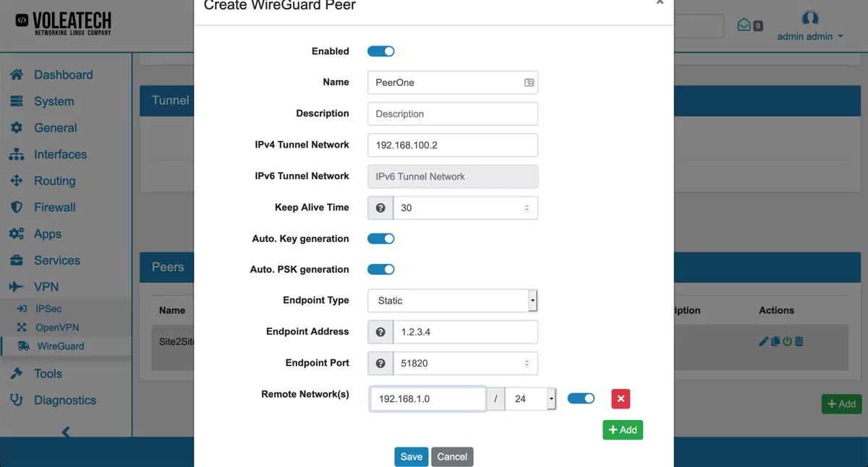Turn off Auto. Key generation
868x467 pixels.
pos(380,238)
